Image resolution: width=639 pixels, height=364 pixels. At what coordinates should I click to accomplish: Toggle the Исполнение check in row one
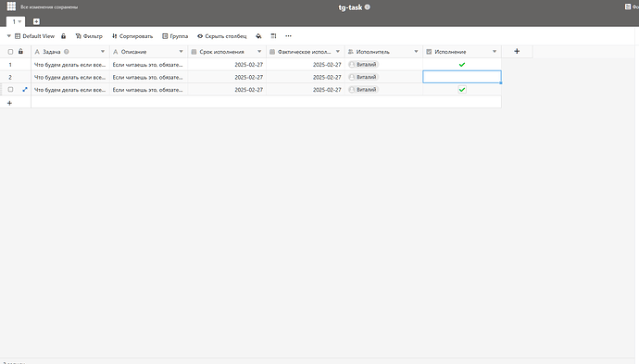click(x=462, y=65)
